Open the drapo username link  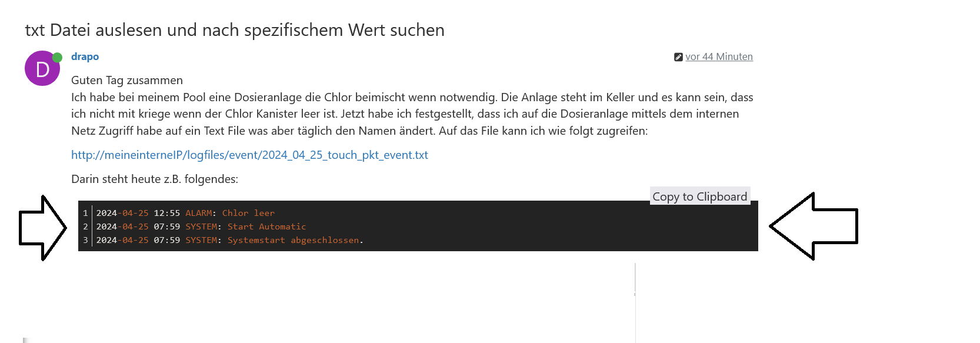click(85, 56)
